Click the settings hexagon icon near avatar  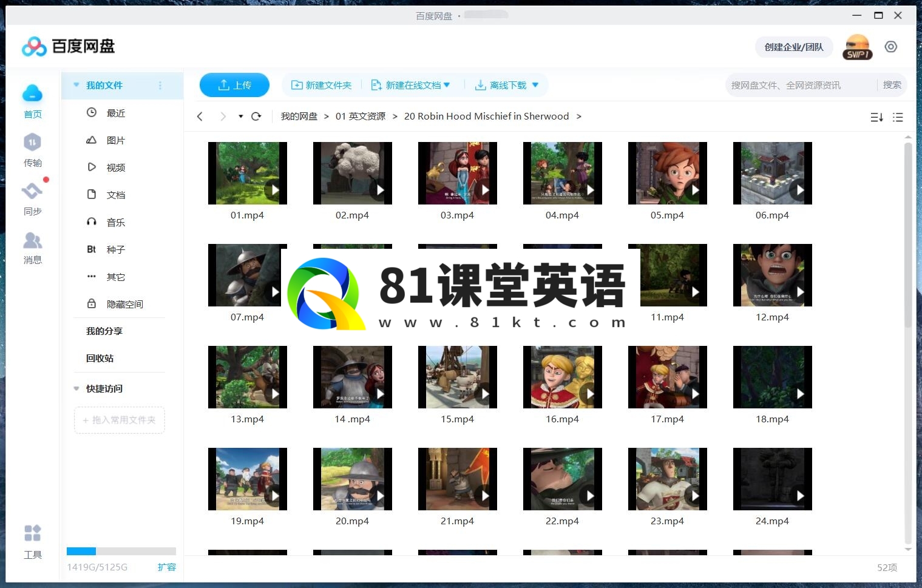(x=890, y=47)
